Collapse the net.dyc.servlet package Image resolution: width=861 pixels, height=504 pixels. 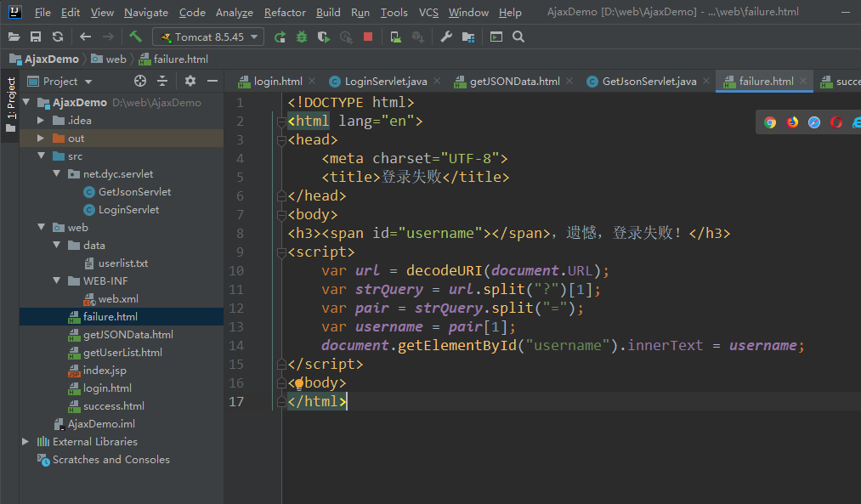[57, 173]
